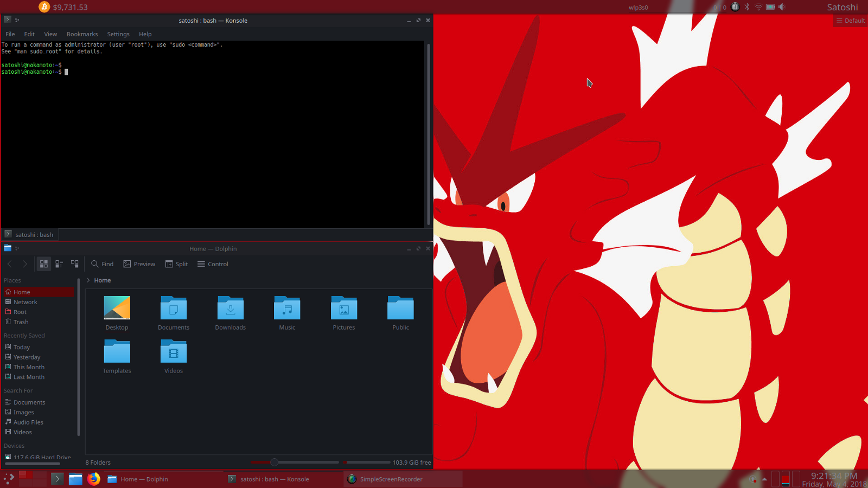Select the Public folder icon
This screenshot has width=868, height=488.
[x=400, y=307]
